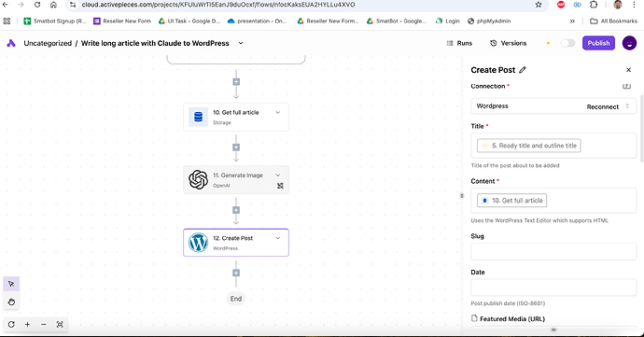The width and height of the screenshot is (644, 337).
Task: Click Reconnect in the connection field
Action: [x=603, y=106]
